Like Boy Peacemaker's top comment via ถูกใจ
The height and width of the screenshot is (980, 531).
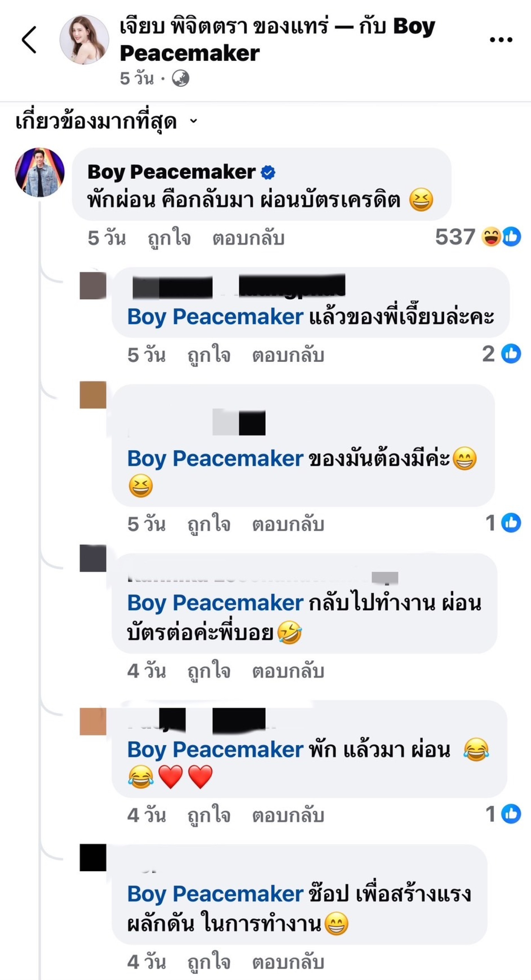[169, 238]
